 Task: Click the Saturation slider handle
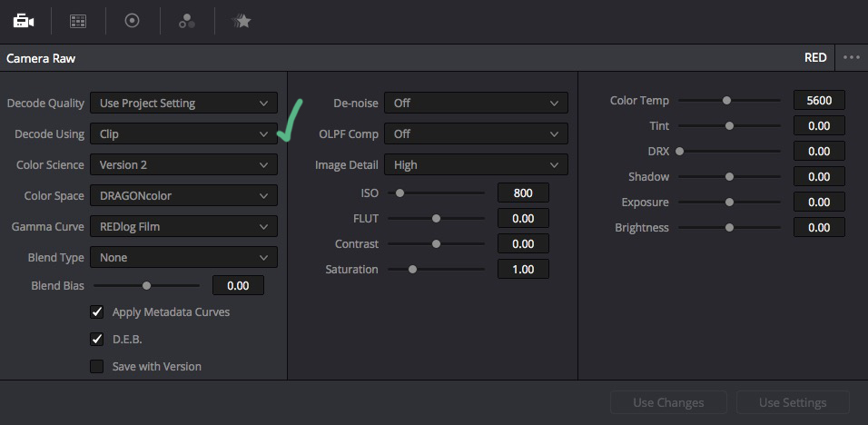412,270
